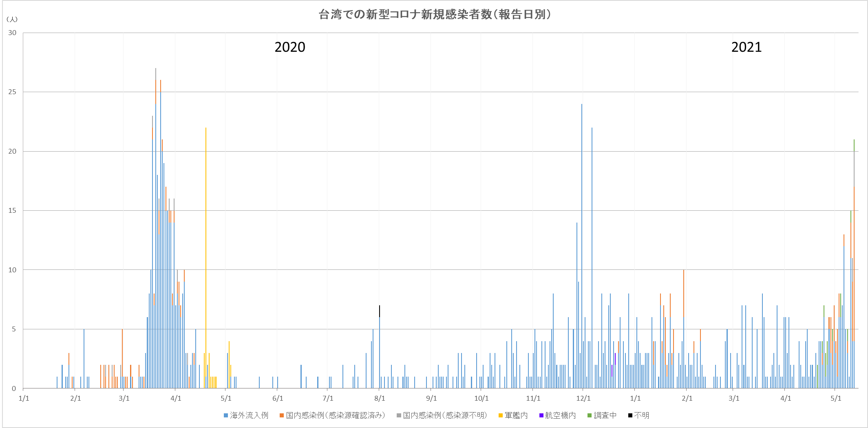Select legend text 航空機内
This screenshot has width=868, height=428.
[x=561, y=415]
